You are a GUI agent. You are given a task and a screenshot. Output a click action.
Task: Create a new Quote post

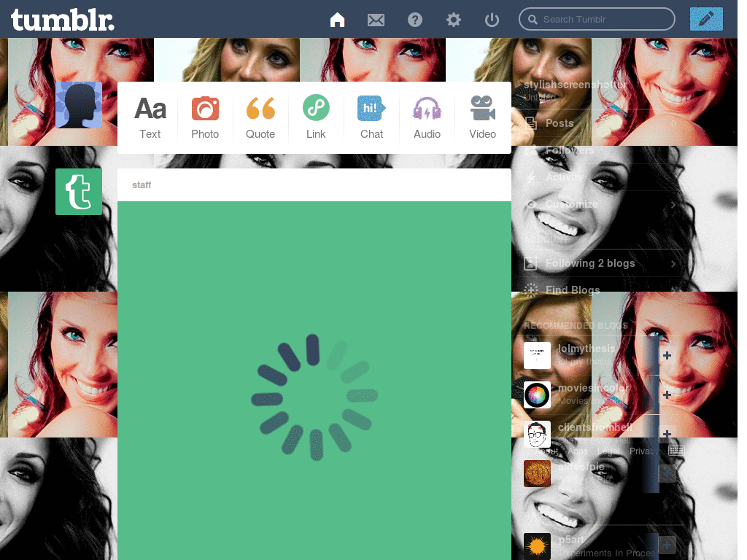(260, 117)
